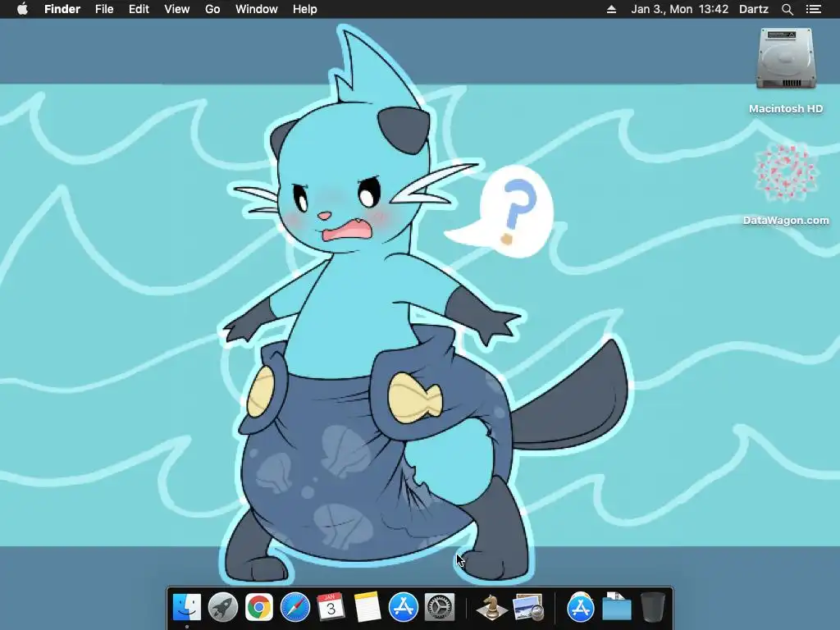Open the Go menu
The height and width of the screenshot is (630, 840).
tap(212, 9)
